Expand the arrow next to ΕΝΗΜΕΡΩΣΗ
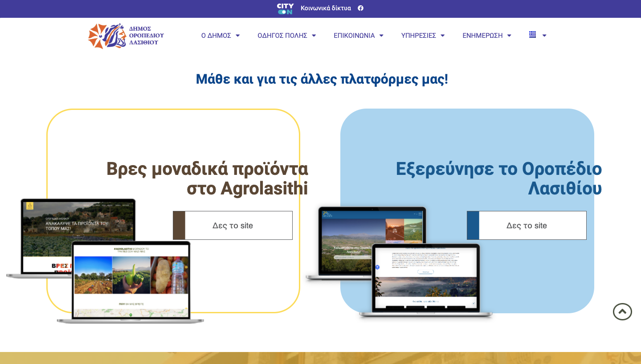The image size is (641, 364). click(x=509, y=36)
